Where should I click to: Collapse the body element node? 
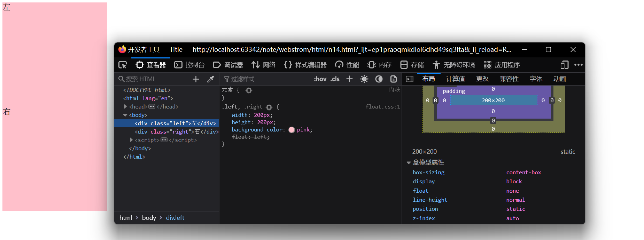click(125, 115)
